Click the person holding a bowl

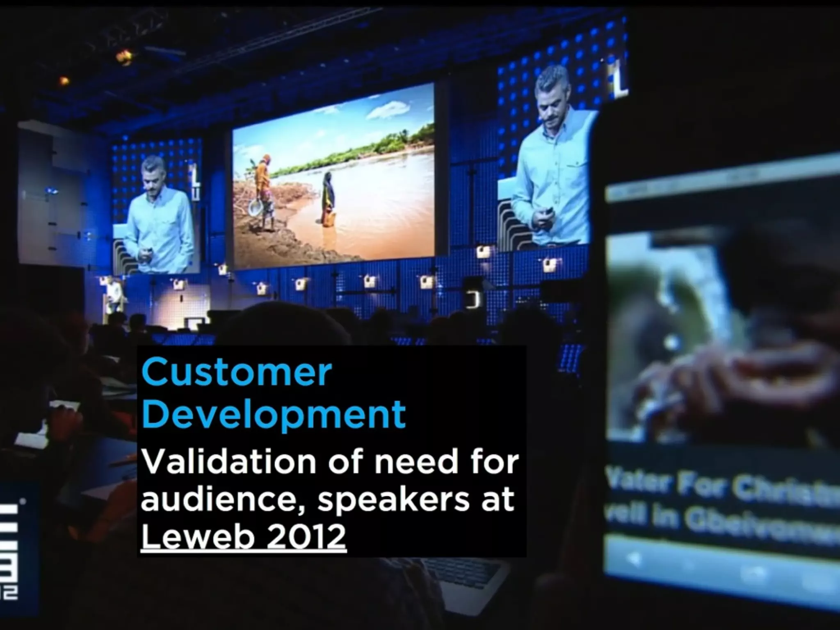[262, 191]
